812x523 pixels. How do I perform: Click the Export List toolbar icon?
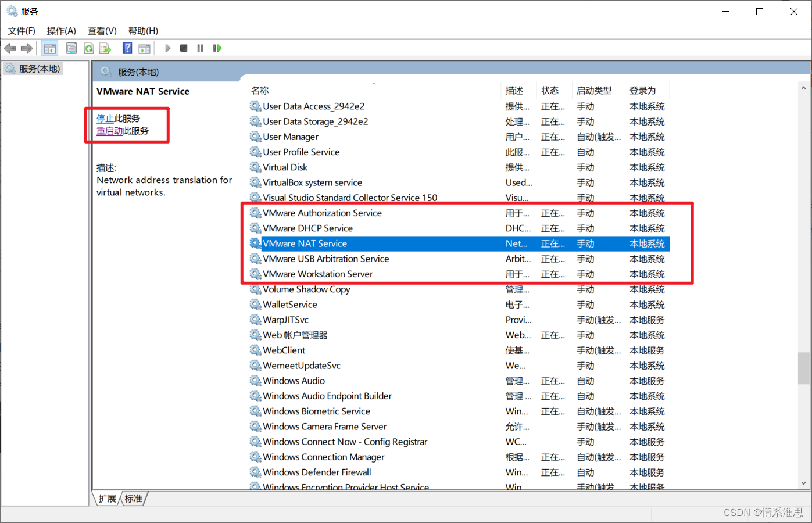tap(105, 48)
